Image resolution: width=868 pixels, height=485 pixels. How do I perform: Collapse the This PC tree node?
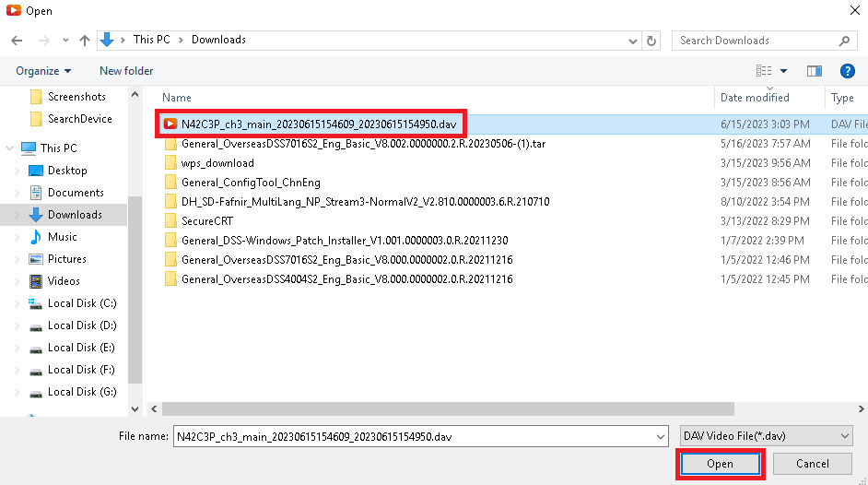9,148
